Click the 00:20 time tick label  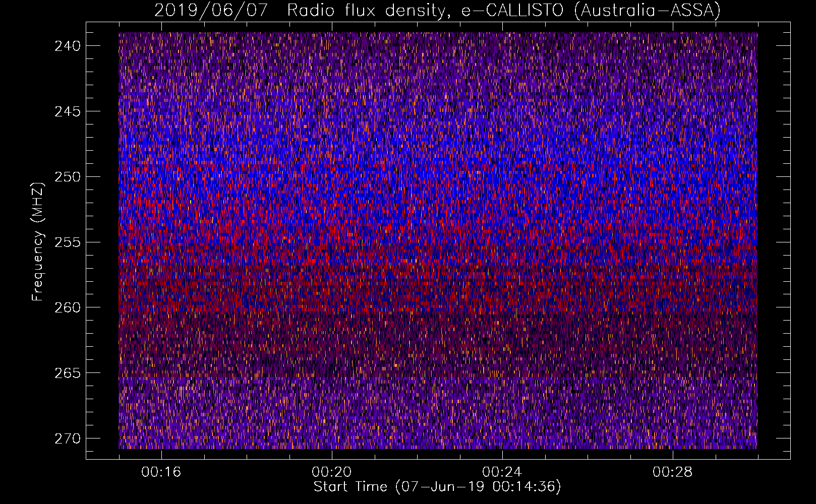332,472
